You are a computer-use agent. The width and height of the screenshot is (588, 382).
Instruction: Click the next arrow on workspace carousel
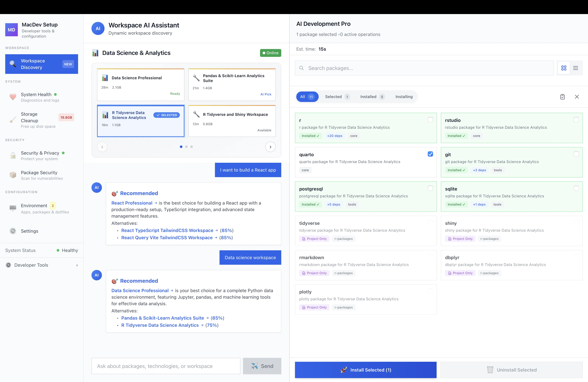(x=270, y=147)
